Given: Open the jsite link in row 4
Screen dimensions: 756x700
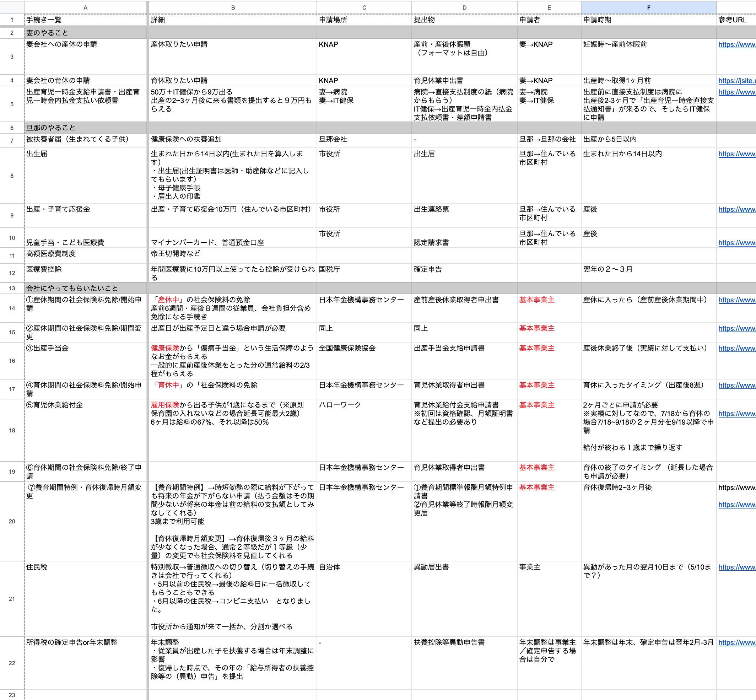Looking at the screenshot, I should [737, 81].
